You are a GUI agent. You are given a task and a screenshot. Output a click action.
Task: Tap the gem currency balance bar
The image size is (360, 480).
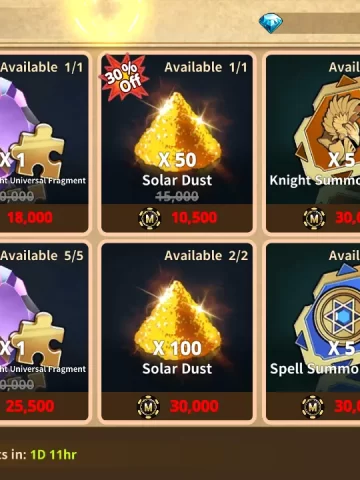tap(318, 23)
